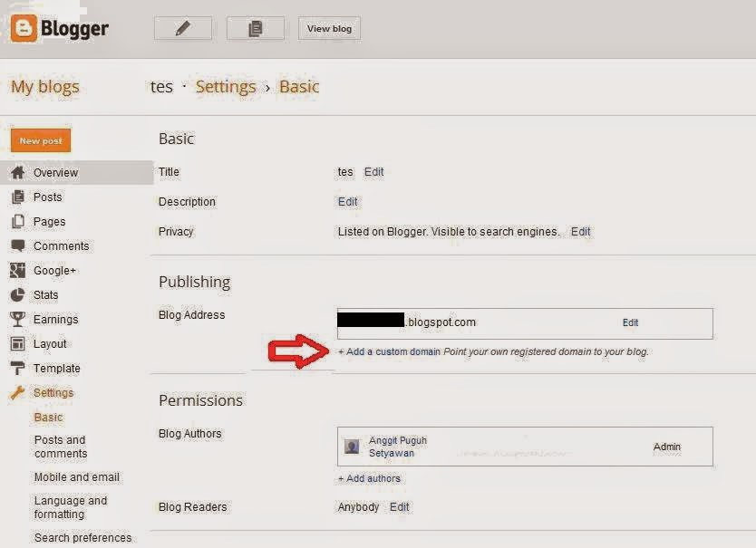The width and height of the screenshot is (756, 548).
Task: Click the Pages sidebar icon
Action: [x=18, y=221]
